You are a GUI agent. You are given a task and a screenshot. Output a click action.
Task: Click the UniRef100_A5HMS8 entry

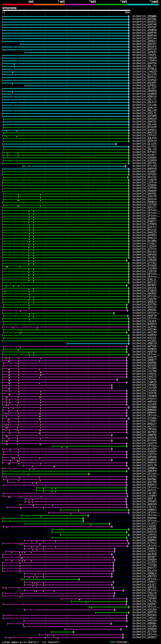coord(144,91)
